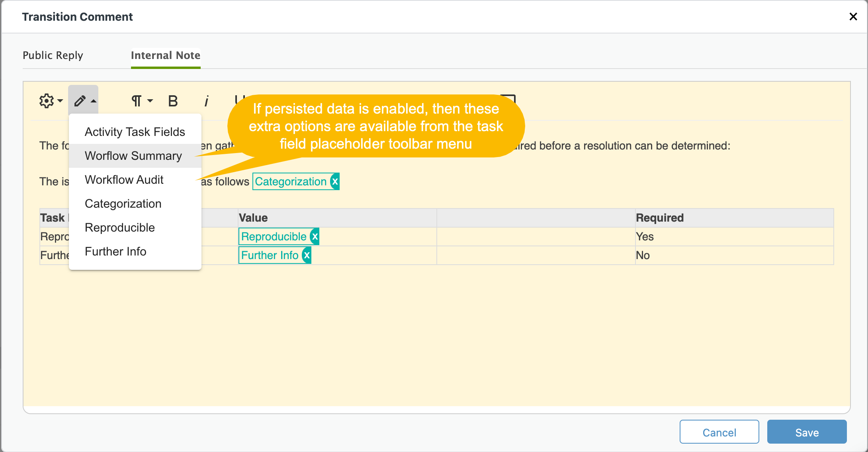This screenshot has width=868, height=452.
Task: Select the Internal Note tab
Action: coord(166,55)
